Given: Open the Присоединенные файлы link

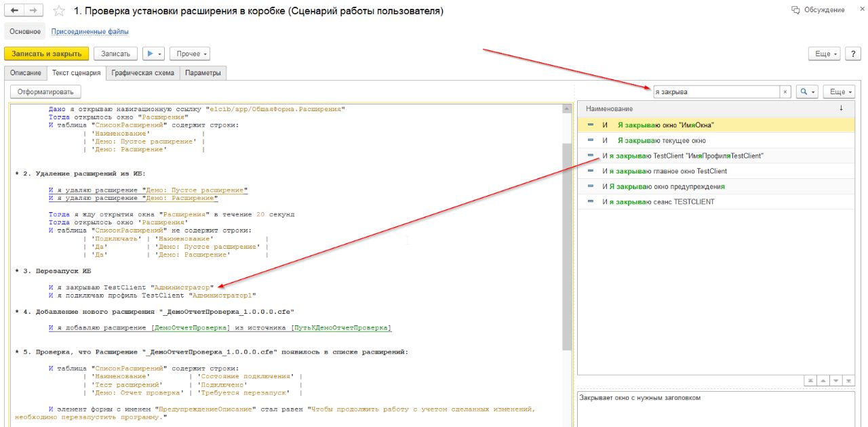Looking at the screenshot, I should pyautogui.click(x=90, y=32).
